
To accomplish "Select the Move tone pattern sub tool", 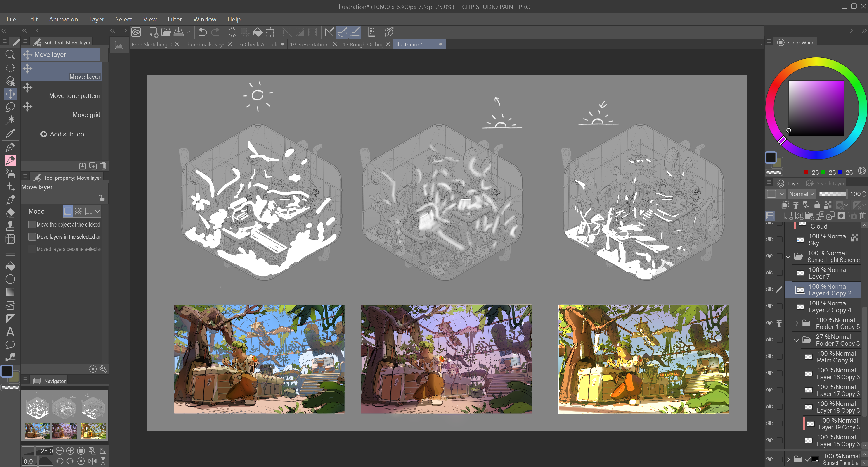I will tap(62, 91).
